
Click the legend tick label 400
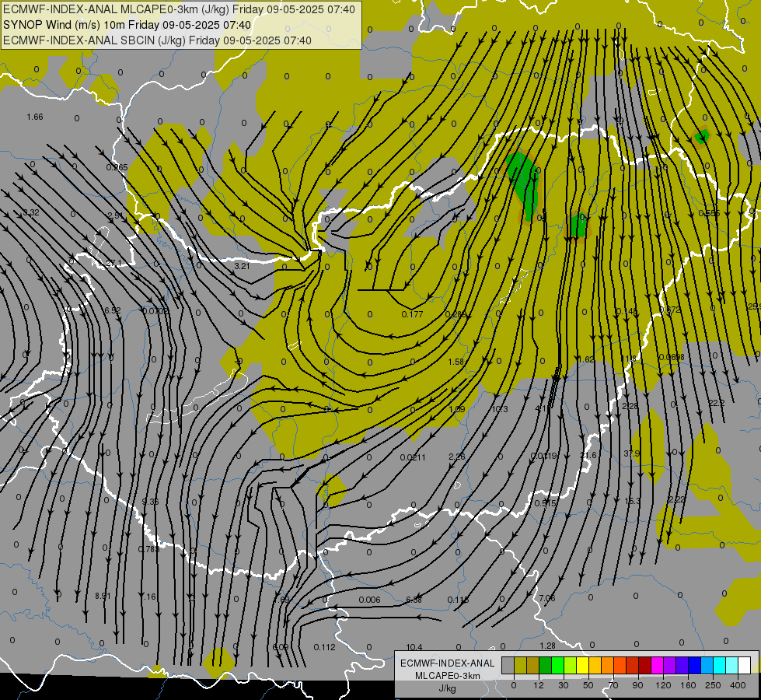pyautogui.click(x=738, y=685)
